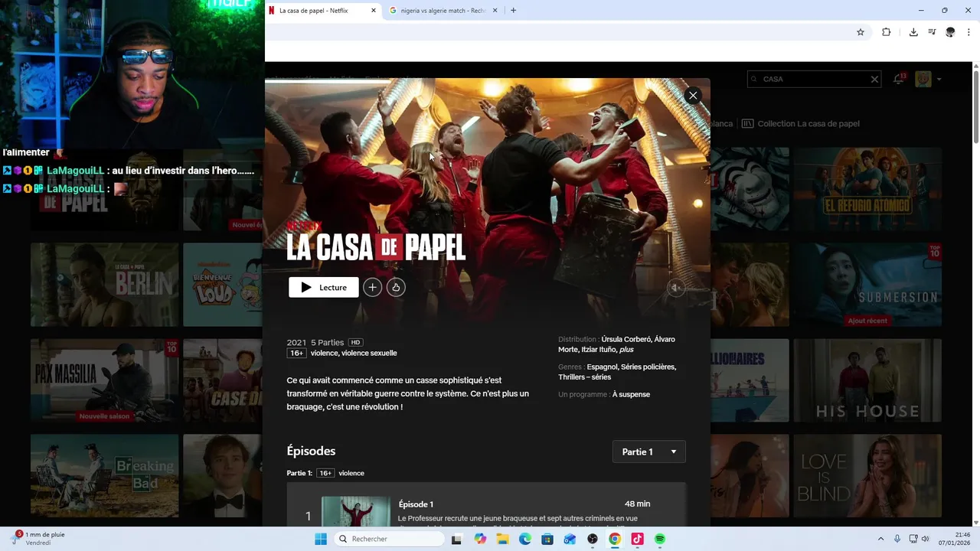Open Copilot from taskbar
980x551 pixels.
point(480,539)
